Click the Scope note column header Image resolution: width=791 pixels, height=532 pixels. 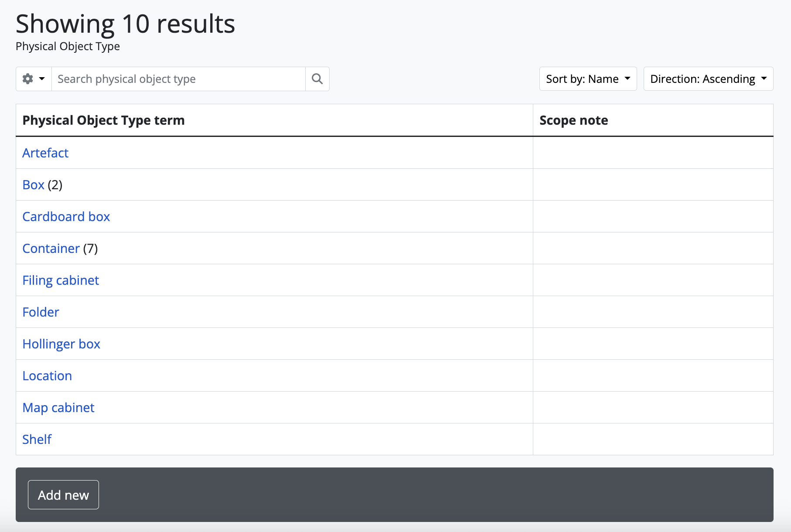(573, 120)
